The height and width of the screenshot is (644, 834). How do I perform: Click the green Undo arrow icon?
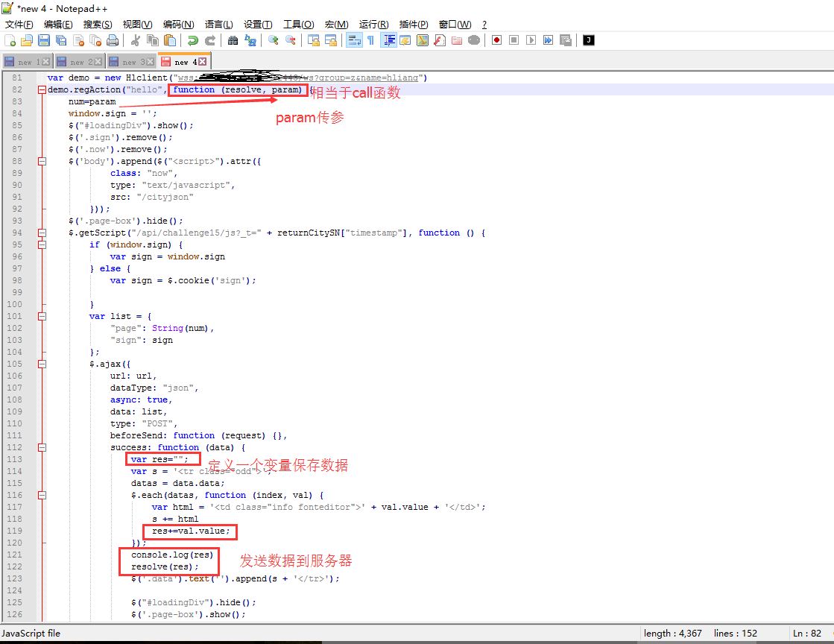(192, 40)
